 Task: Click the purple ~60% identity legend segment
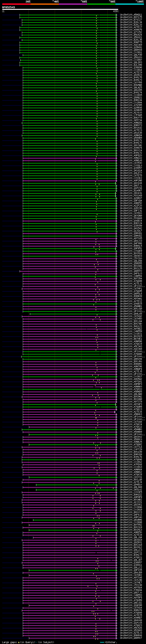point(73,4)
